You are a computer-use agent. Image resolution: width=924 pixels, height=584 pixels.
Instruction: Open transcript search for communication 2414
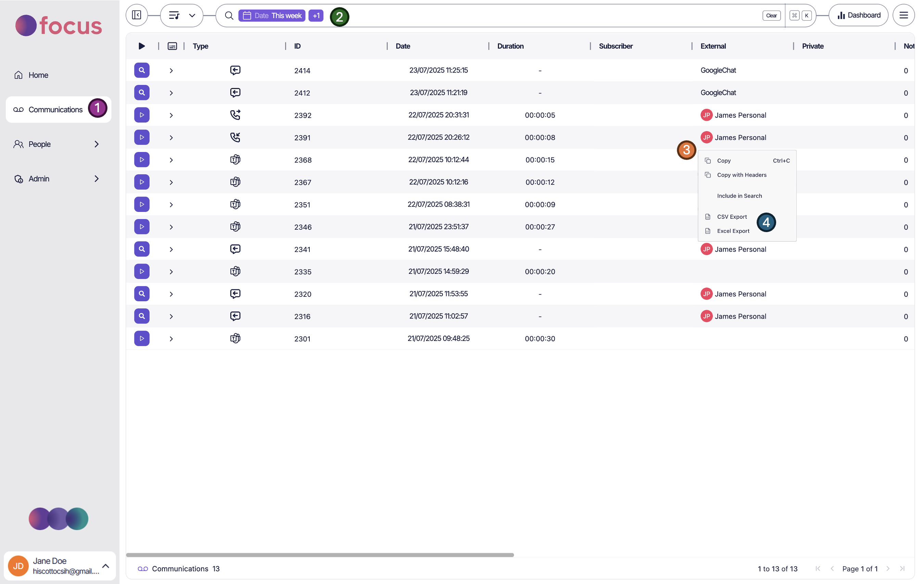click(x=142, y=70)
